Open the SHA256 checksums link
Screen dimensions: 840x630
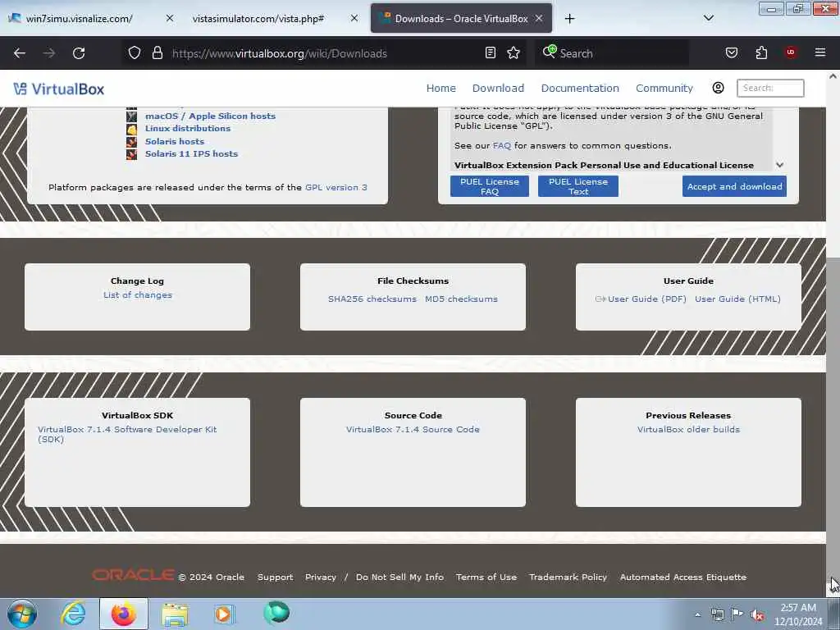pyautogui.click(x=372, y=299)
